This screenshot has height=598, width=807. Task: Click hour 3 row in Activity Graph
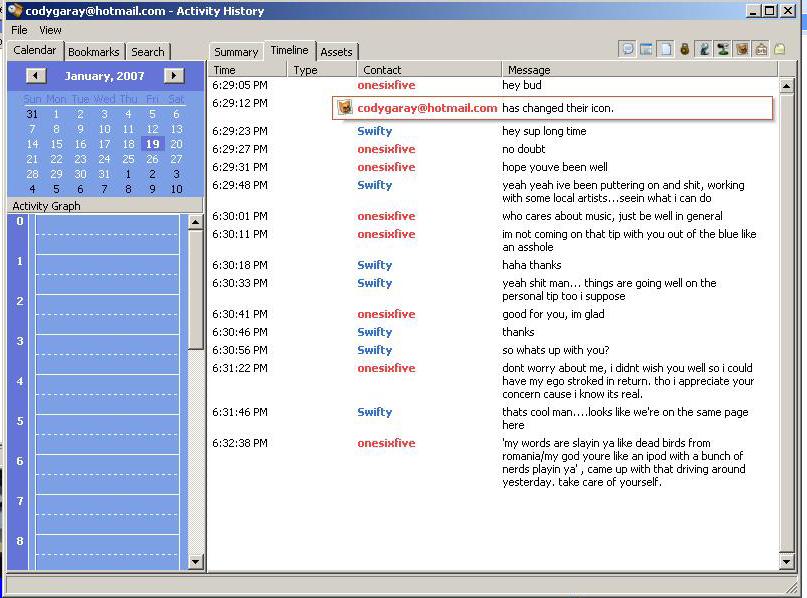(x=108, y=355)
